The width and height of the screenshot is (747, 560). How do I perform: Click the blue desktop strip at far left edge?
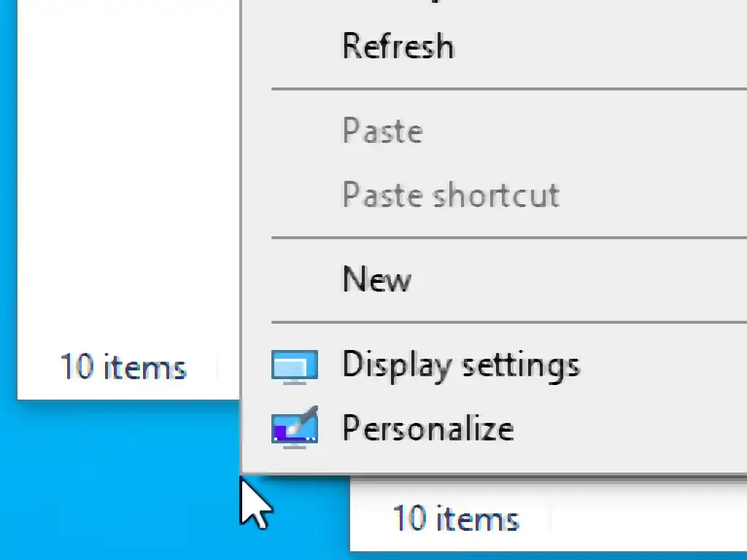(7, 292)
